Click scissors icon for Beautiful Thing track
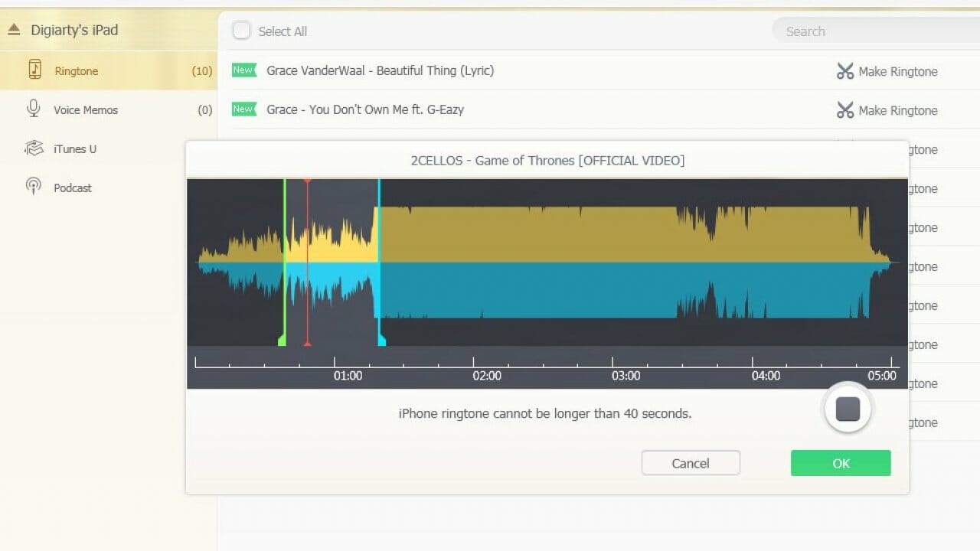This screenshot has height=551, width=980. click(x=844, y=71)
